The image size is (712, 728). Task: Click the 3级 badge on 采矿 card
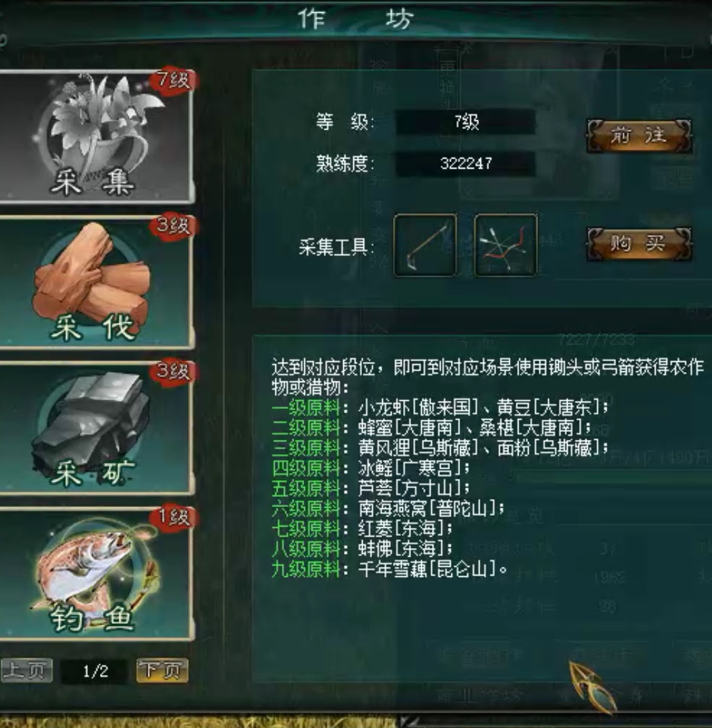coord(173,371)
